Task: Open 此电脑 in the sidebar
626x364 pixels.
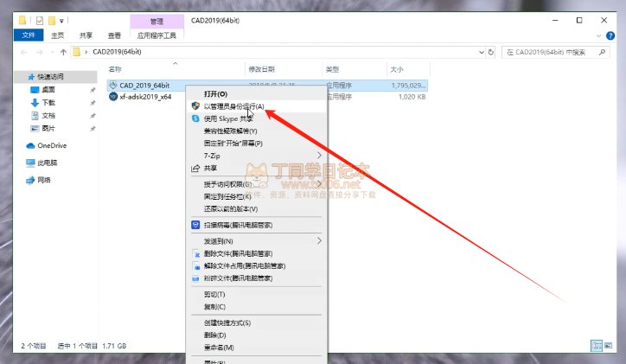Action: click(47, 163)
